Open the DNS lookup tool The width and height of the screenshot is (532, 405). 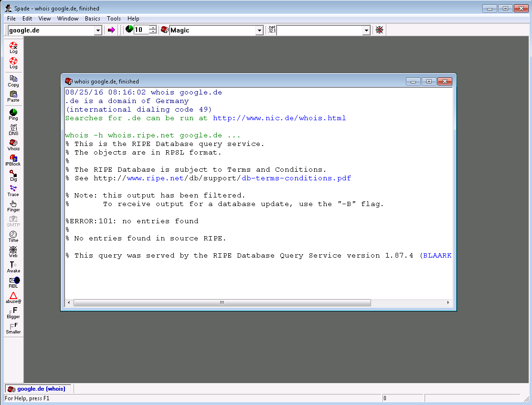[13, 130]
